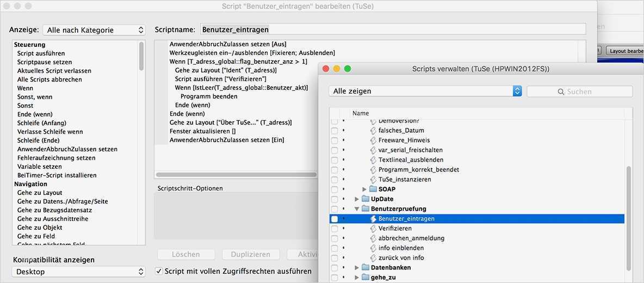Select the Schleife (Anfang) script step

41,123
